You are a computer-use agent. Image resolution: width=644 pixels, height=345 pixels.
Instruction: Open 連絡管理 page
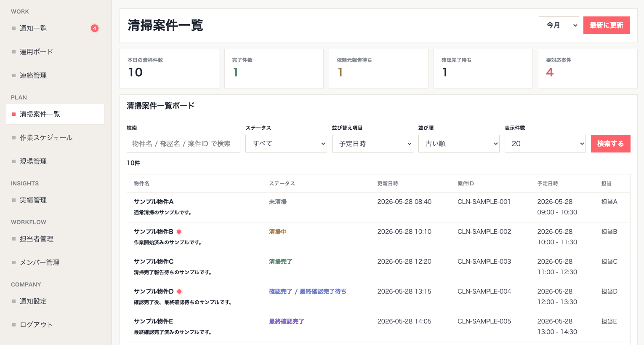[55, 75]
